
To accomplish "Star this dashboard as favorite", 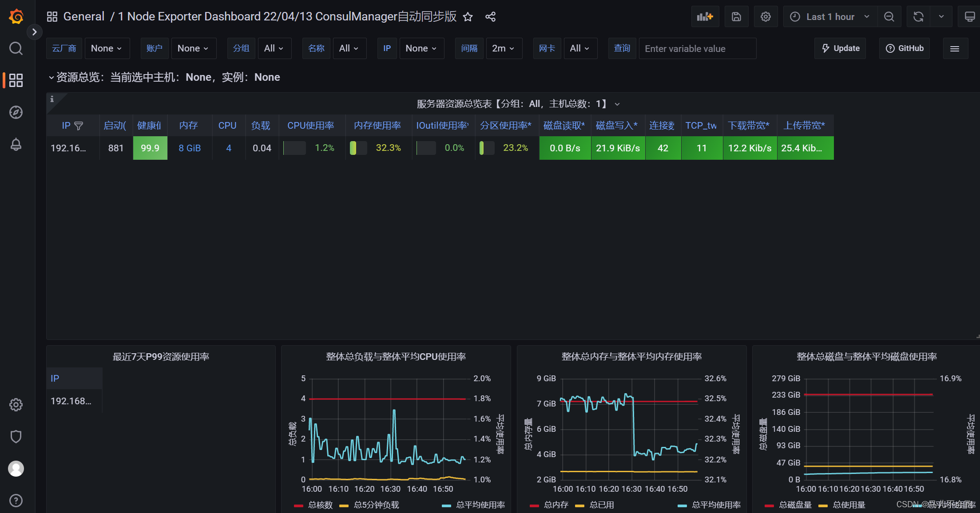I will pos(468,17).
